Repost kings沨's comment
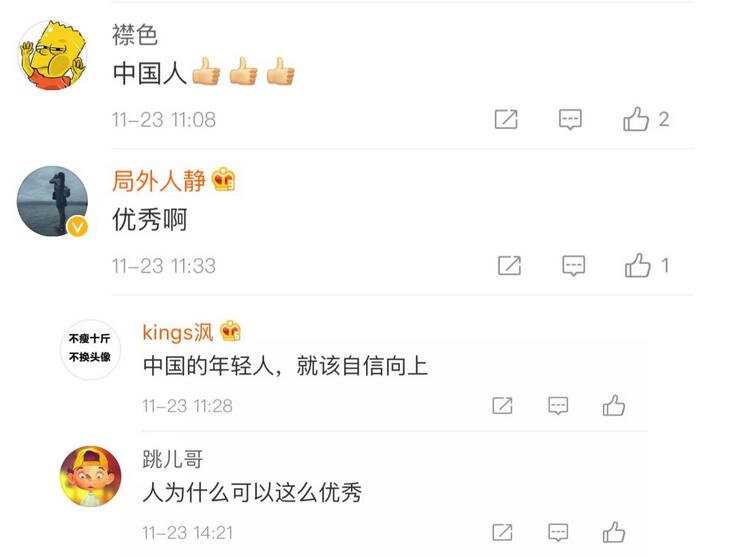The image size is (729, 557). [503, 405]
